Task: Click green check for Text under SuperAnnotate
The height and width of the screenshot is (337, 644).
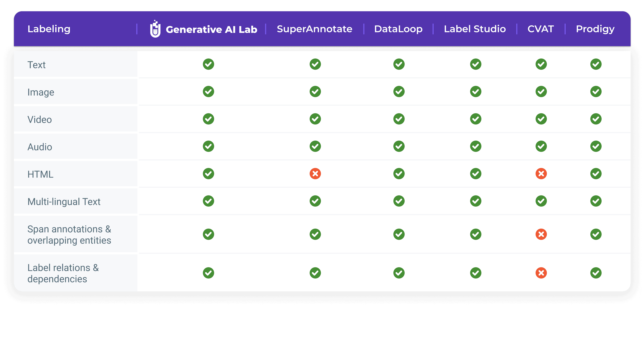Action: click(x=315, y=64)
